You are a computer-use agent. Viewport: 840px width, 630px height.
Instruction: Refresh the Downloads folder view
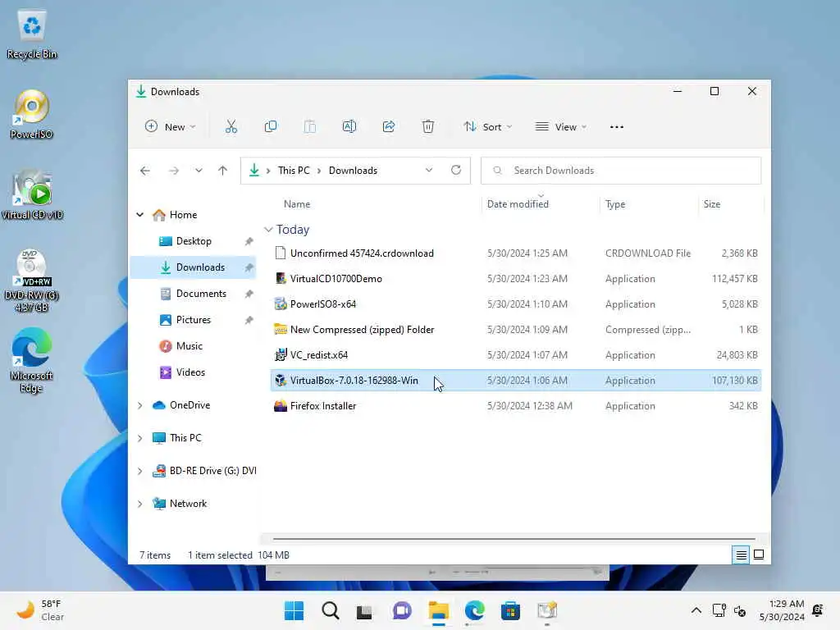coord(456,170)
